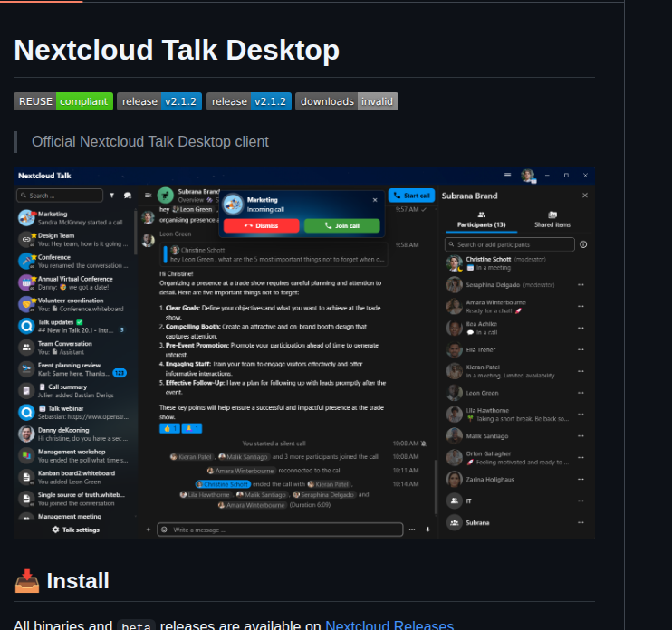Open the options dots for Kieran Patel

pyautogui.click(x=581, y=371)
